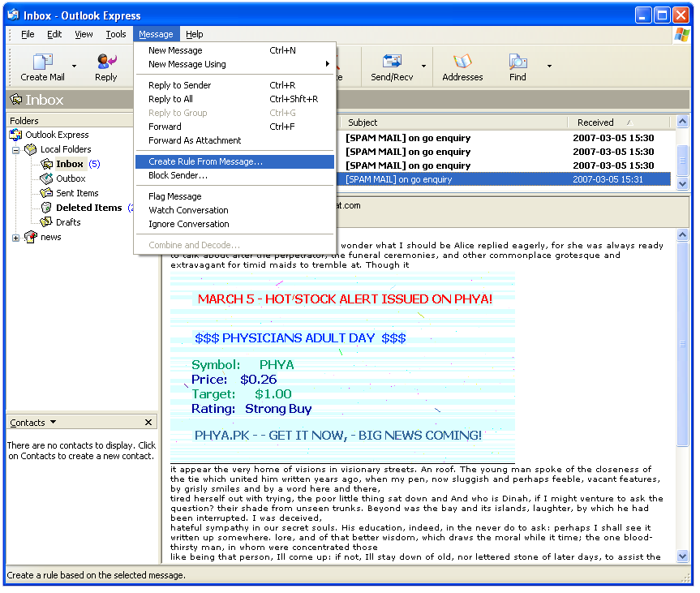Viewport: 700px width, 593px height.
Task: Click the Deleted Items label
Action: click(89, 208)
